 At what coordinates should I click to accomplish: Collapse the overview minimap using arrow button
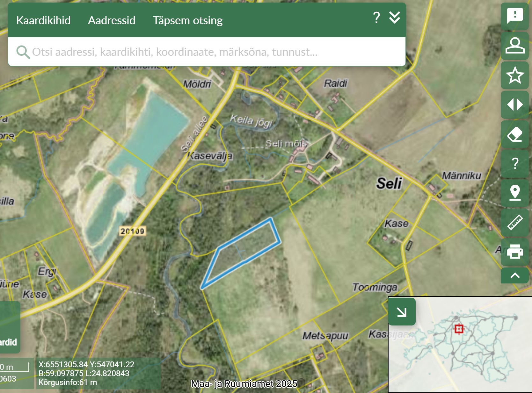[x=402, y=312]
